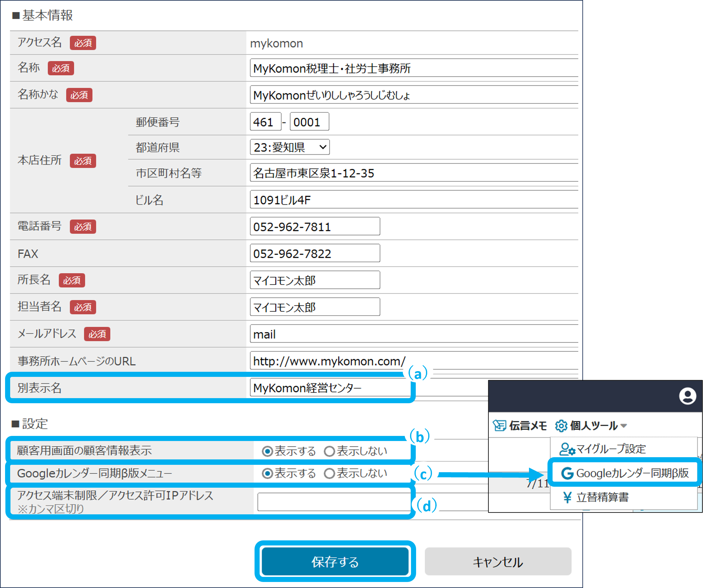The width and height of the screenshot is (703, 588).
Task: Expand the 個人ツール dropdown arrow
Action: [623, 426]
